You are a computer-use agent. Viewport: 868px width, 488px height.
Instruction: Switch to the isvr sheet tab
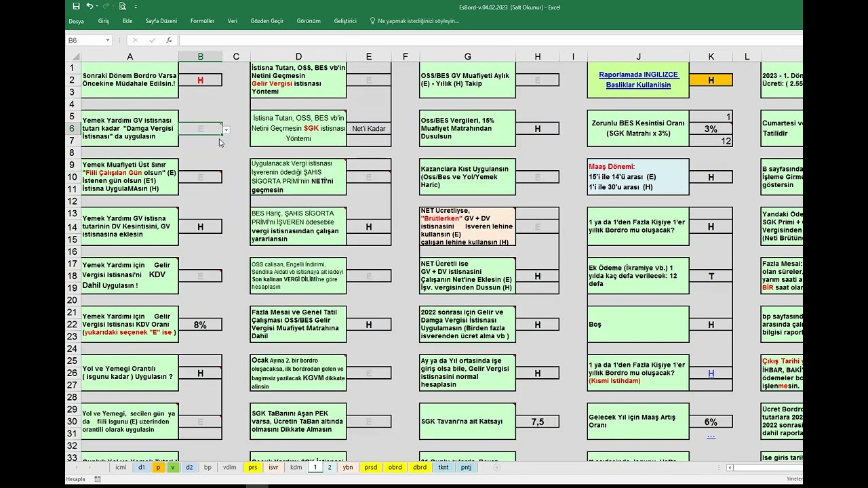click(x=273, y=467)
